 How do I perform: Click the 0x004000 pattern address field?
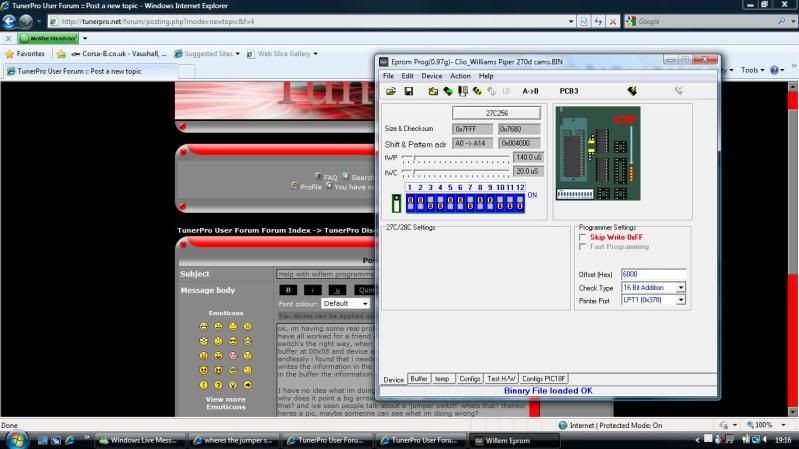(519, 144)
